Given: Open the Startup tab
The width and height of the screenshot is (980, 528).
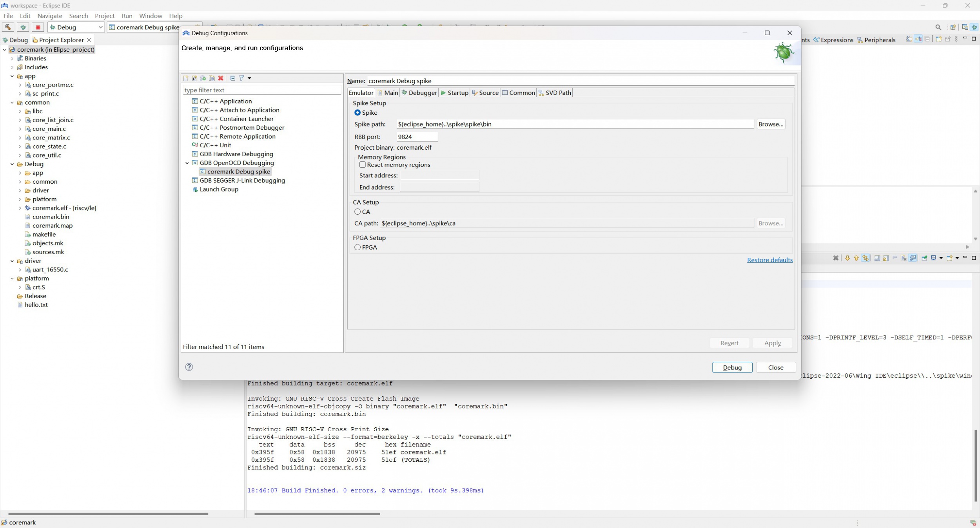Looking at the screenshot, I should (454, 93).
